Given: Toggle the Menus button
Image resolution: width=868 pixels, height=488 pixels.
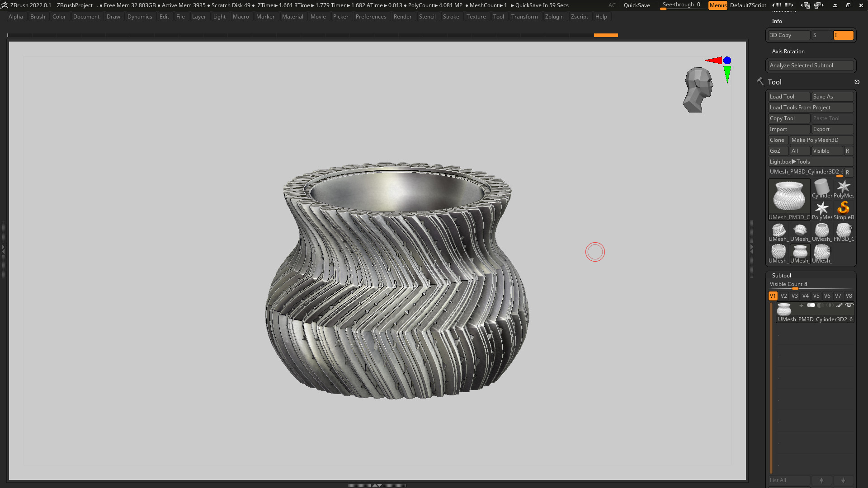Looking at the screenshot, I should (718, 5).
